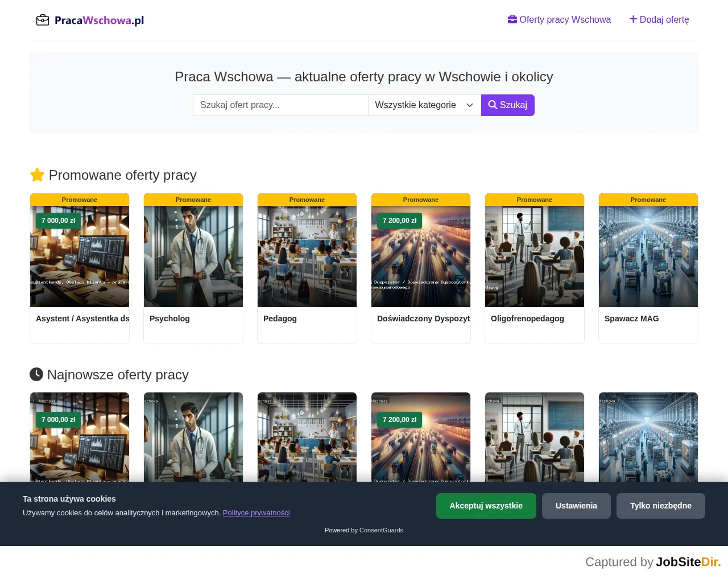Open promoted Spawacz MAG job image

pyautogui.click(x=648, y=257)
